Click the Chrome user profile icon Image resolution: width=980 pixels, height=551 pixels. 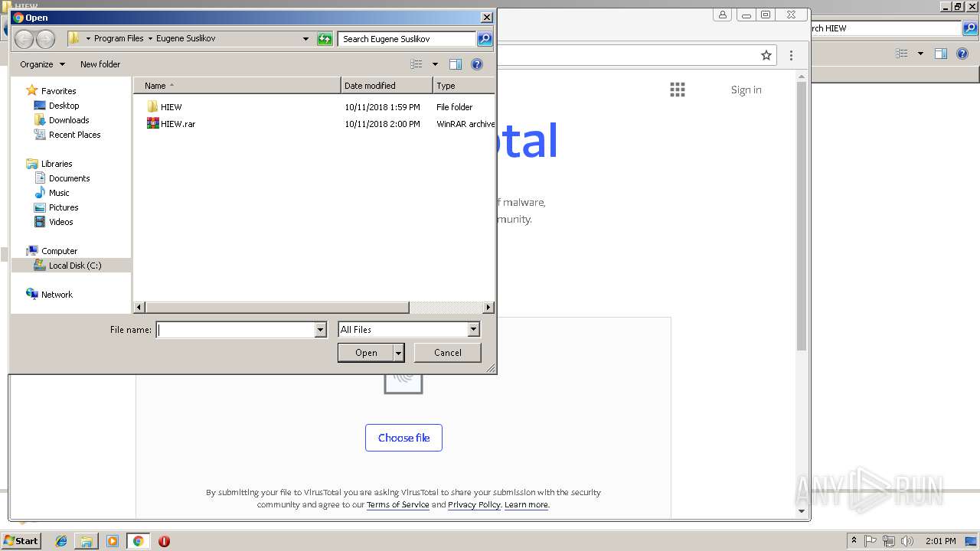pos(723,15)
